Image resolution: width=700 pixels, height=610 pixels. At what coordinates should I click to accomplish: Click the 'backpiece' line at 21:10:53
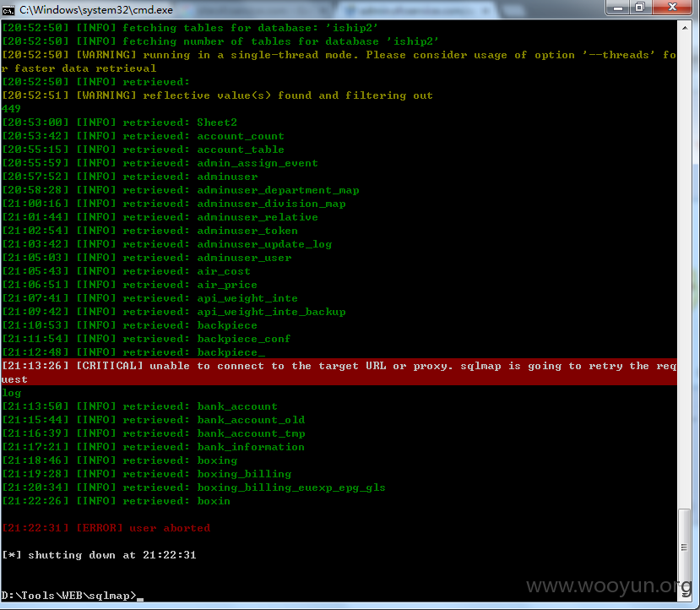tap(130, 325)
